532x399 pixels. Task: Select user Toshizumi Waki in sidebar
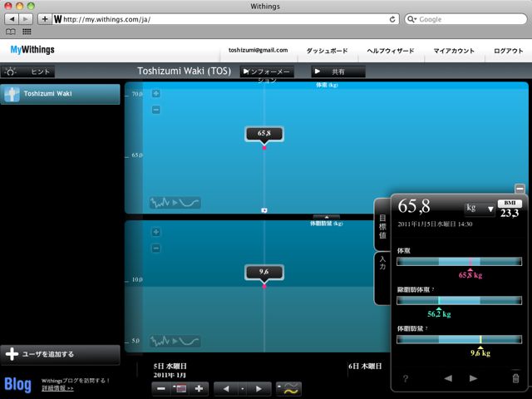click(60, 94)
